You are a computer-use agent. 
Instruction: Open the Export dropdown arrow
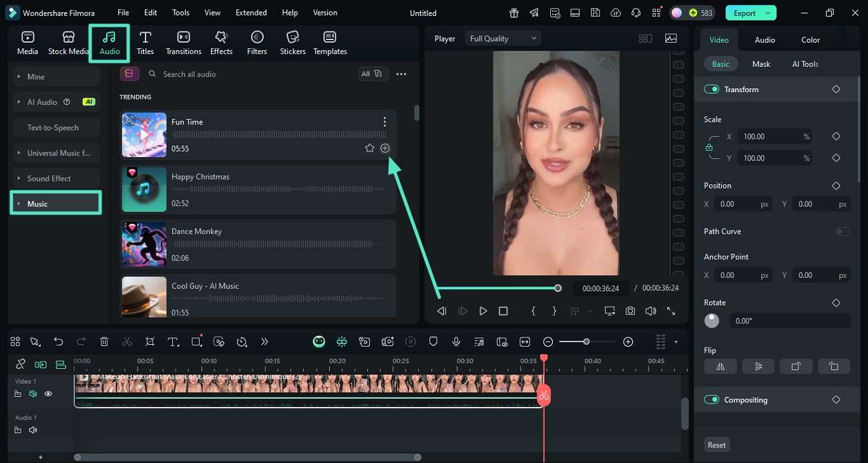(768, 13)
